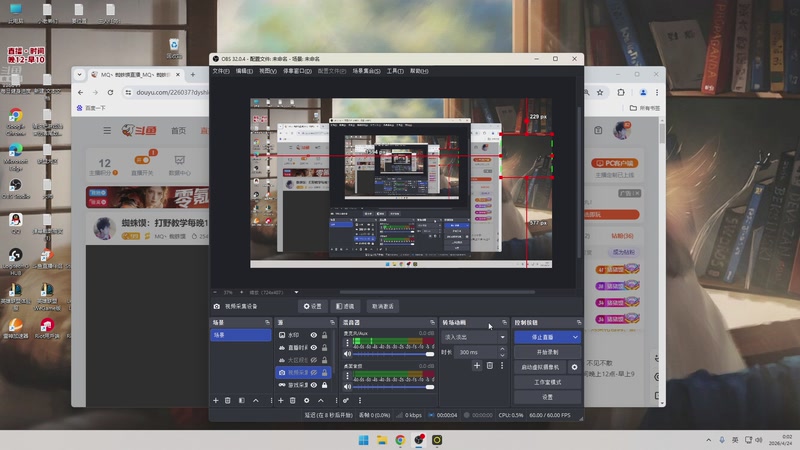The image size is (800, 450).
Task: Open 文件 menu in OBS
Action: point(221,71)
